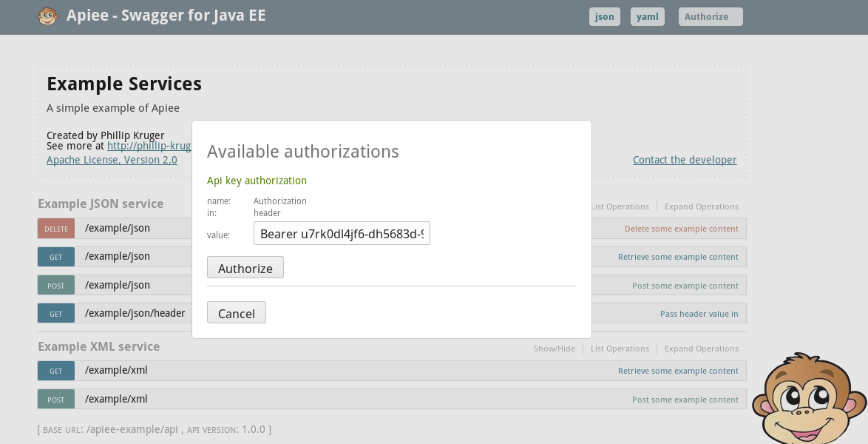868x444 pixels.
Task: Click 'Delete some example content' description
Action: [x=682, y=229]
